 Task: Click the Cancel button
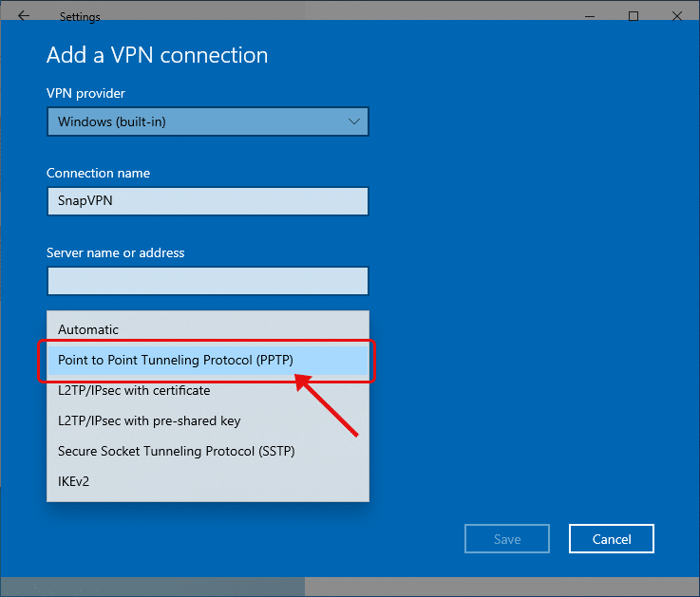pos(612,539)
